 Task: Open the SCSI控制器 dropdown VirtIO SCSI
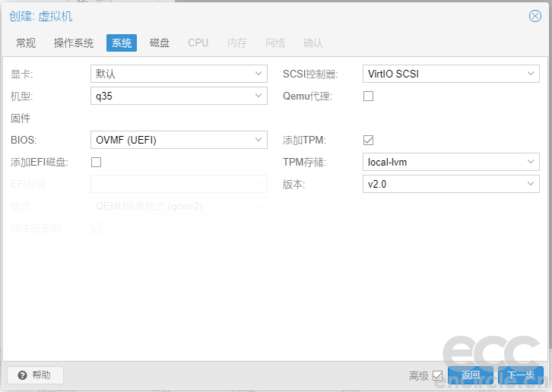tap(451, 74)
